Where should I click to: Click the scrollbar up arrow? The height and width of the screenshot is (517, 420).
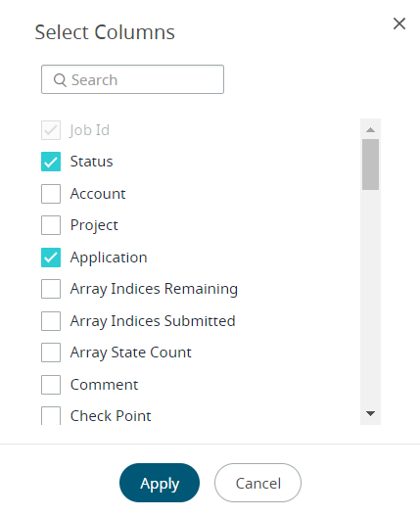tap(370, 129)
